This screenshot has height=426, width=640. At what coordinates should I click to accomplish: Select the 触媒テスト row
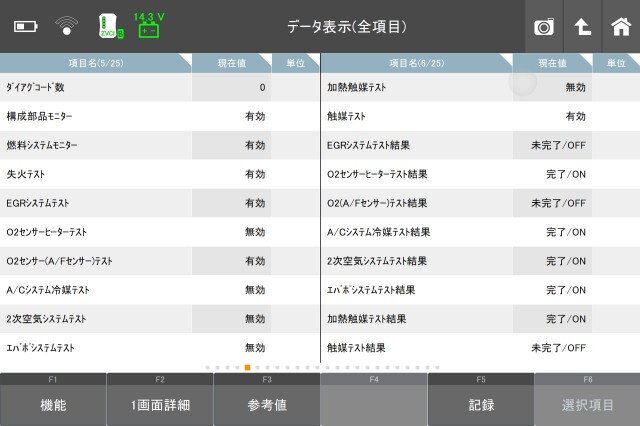[x=481, y=116]
